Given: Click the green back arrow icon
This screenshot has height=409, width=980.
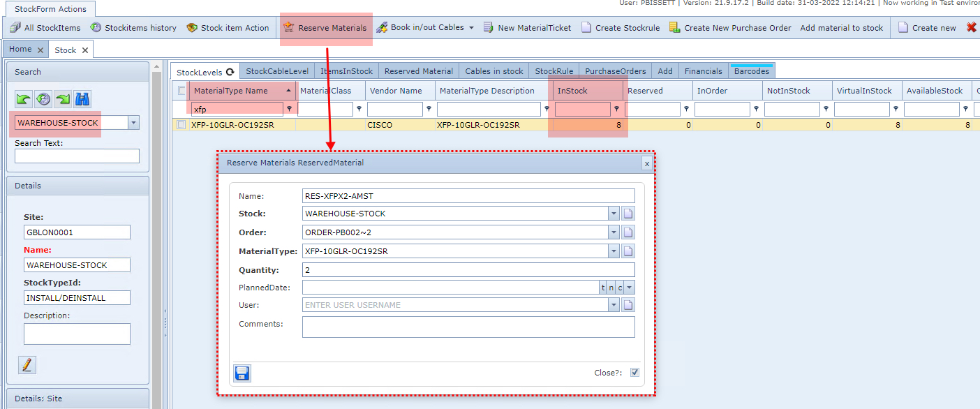Looking at the screenshot, I should [x=24, y=99].
